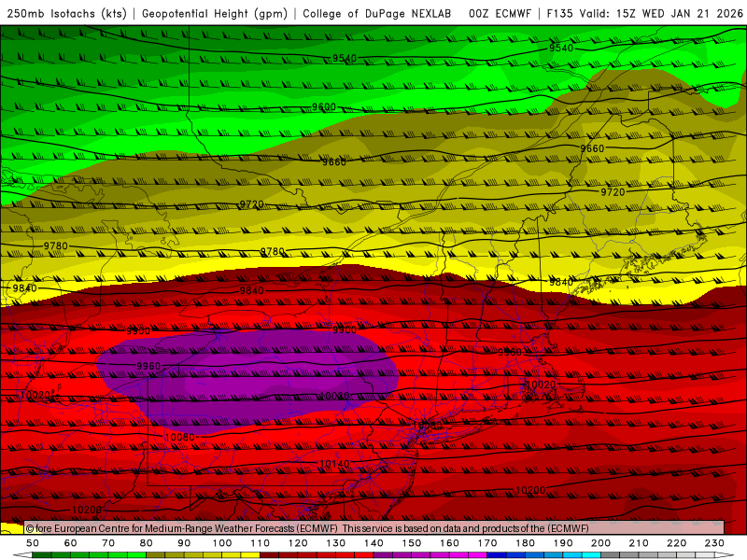
Task: Click the 150 label on the color scale
Action: pos(412,543)
